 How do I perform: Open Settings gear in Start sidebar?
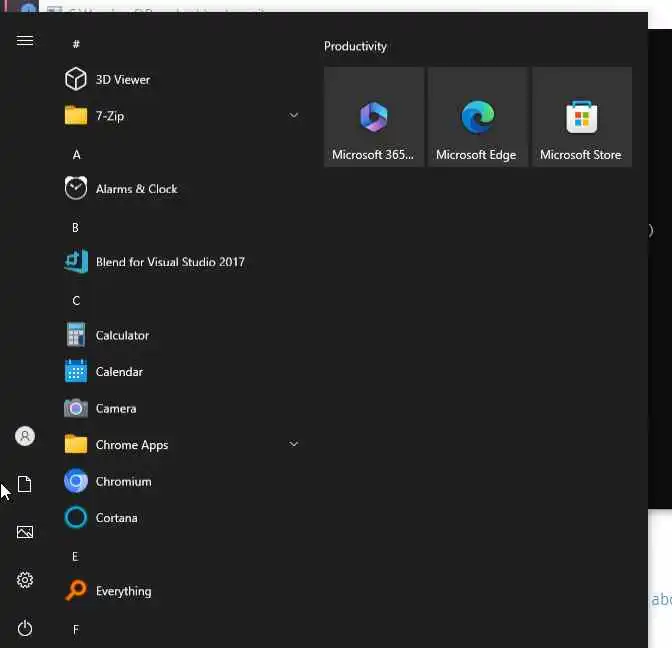tap(25, 580)
